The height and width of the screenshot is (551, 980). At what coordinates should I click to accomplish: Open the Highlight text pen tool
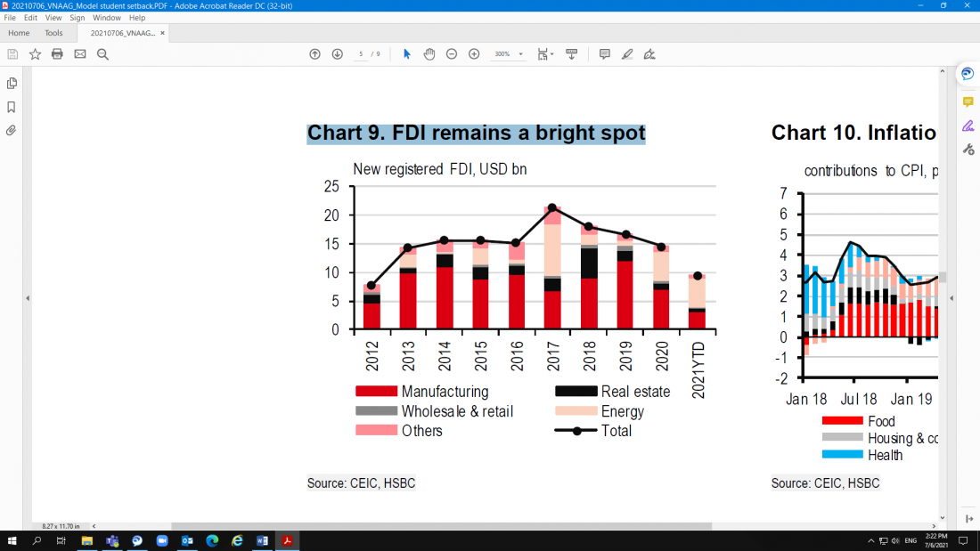pos(627,54)
